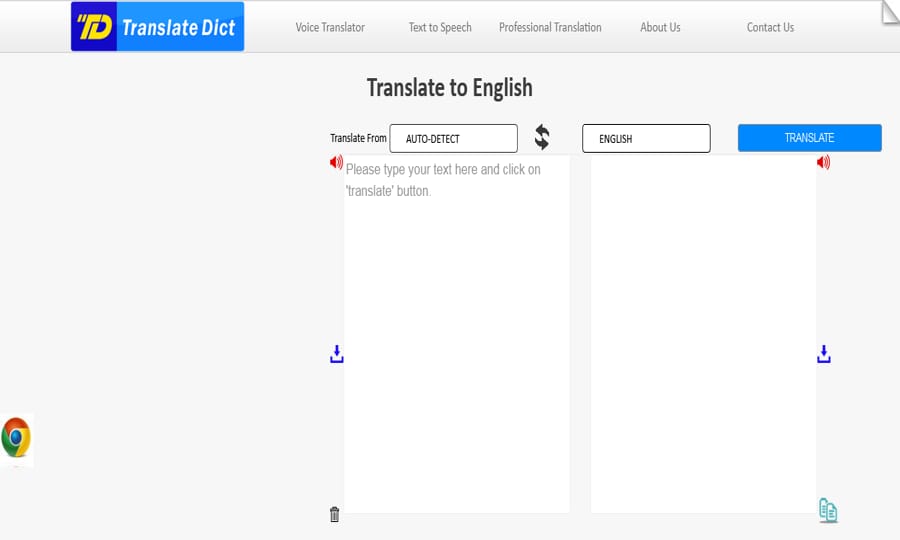Open the ENGLISH target language dropdown

pos(646,138)
